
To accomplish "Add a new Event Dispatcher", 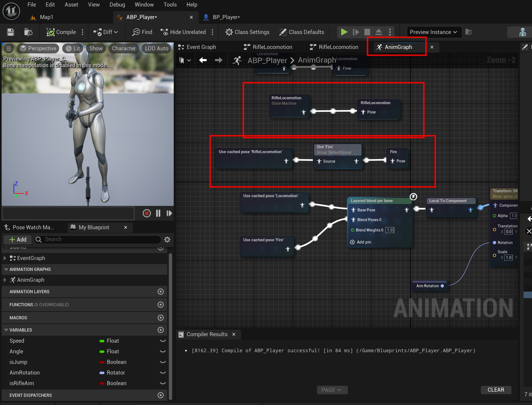I will (161, 395).
